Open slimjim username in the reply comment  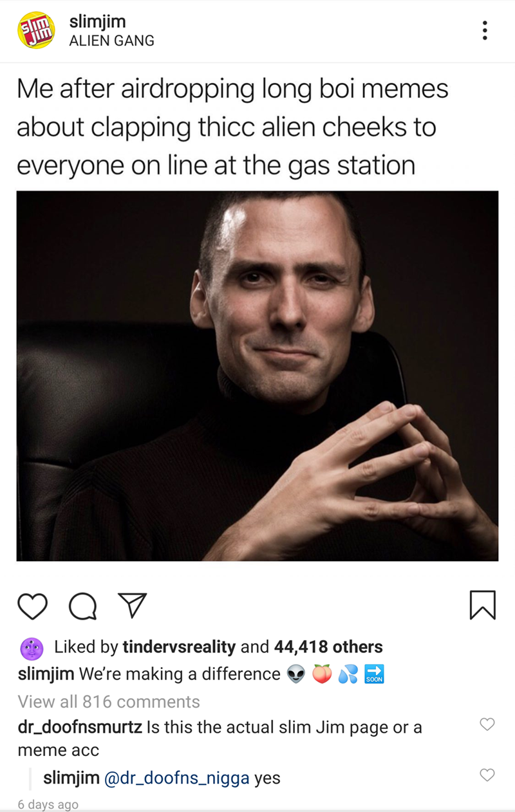(x=71, y=778)
